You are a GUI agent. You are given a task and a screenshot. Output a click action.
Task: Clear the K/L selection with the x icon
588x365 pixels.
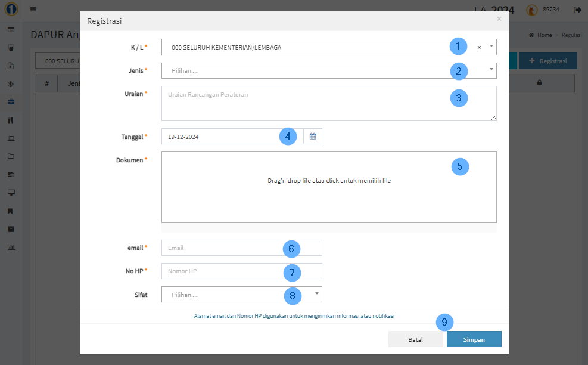coord(479,47)
